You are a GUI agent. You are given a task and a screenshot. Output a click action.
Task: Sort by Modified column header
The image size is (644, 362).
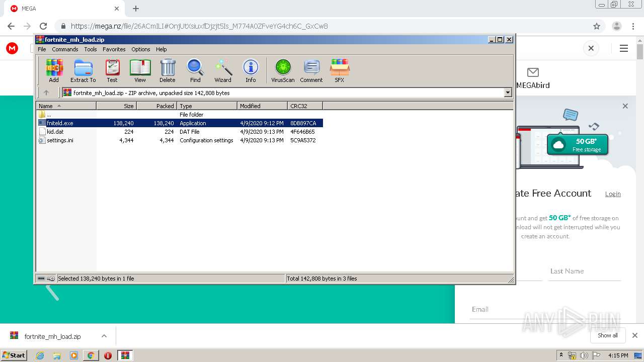[262, 106]
